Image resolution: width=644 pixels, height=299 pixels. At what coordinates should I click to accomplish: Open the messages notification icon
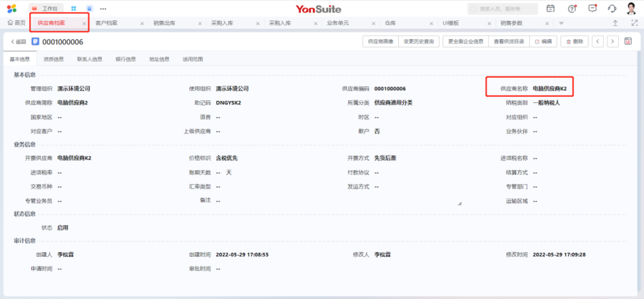[x=592, y=9]
